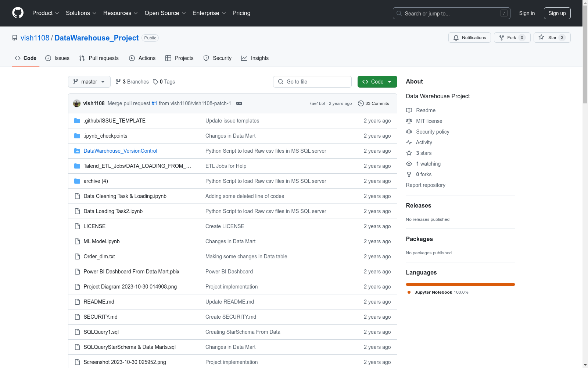Open the Insights tab
588x368 pixels.
click(255, 58)
